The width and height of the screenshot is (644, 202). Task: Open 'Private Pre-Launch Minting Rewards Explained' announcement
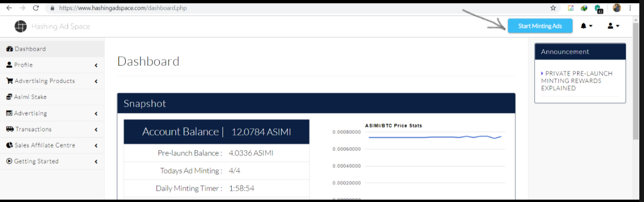[x=577, y=81]
